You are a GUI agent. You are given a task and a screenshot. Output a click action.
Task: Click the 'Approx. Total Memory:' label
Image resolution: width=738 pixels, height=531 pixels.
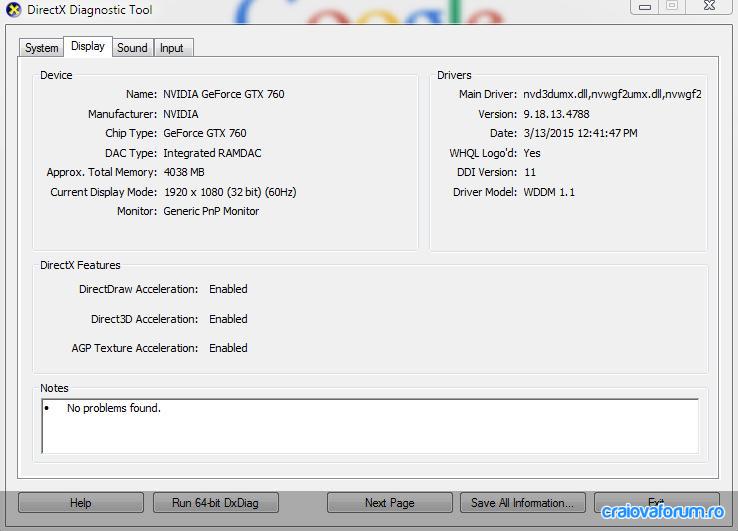[102, 172]
